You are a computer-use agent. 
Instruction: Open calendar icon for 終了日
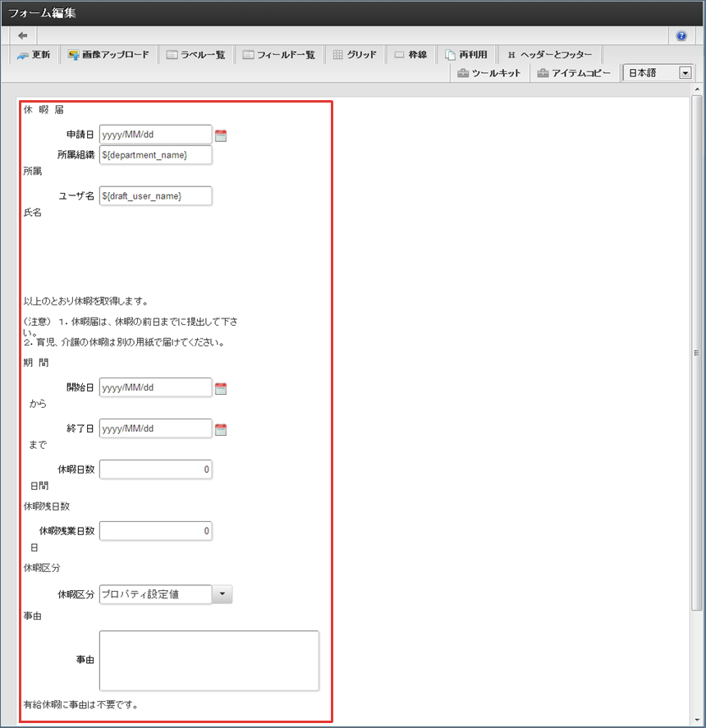pyautogui.click(x=221, y=429)
